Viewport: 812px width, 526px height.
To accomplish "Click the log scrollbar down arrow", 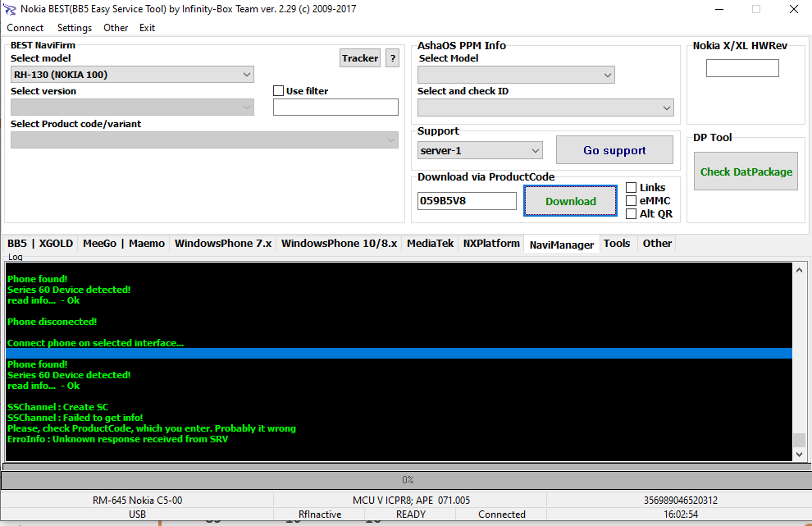I will (x=799, y=454).
